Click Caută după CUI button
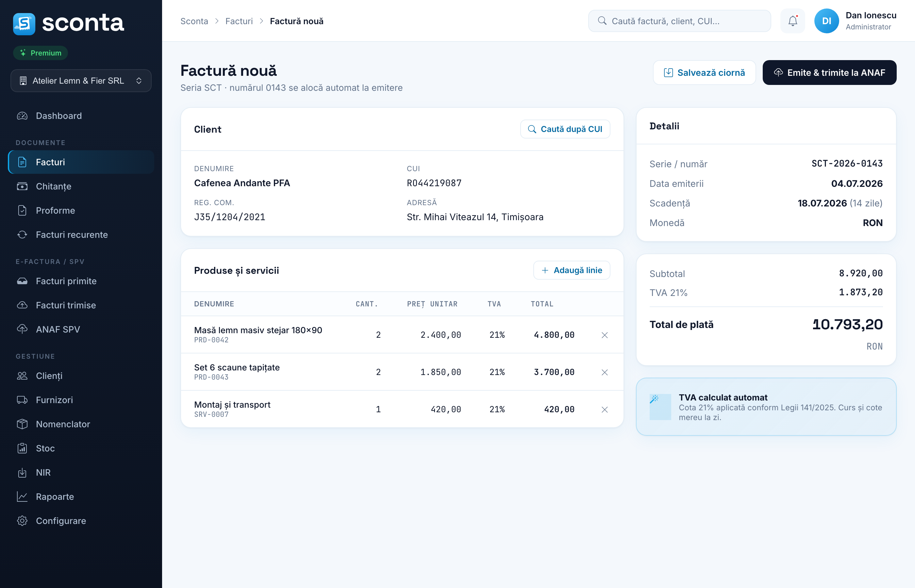The height and width of the screenshot is (588, 915). point(565,129)
